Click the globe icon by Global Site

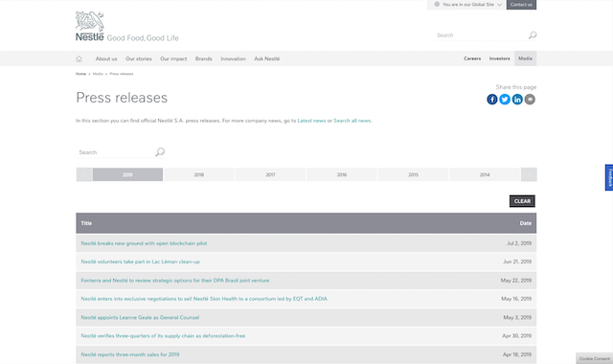437,4
